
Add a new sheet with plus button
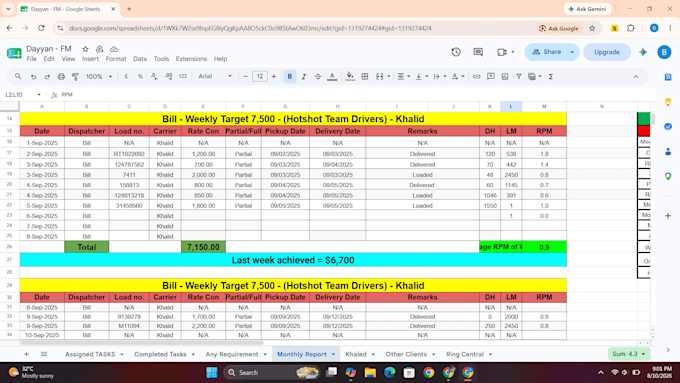point(26,354)
